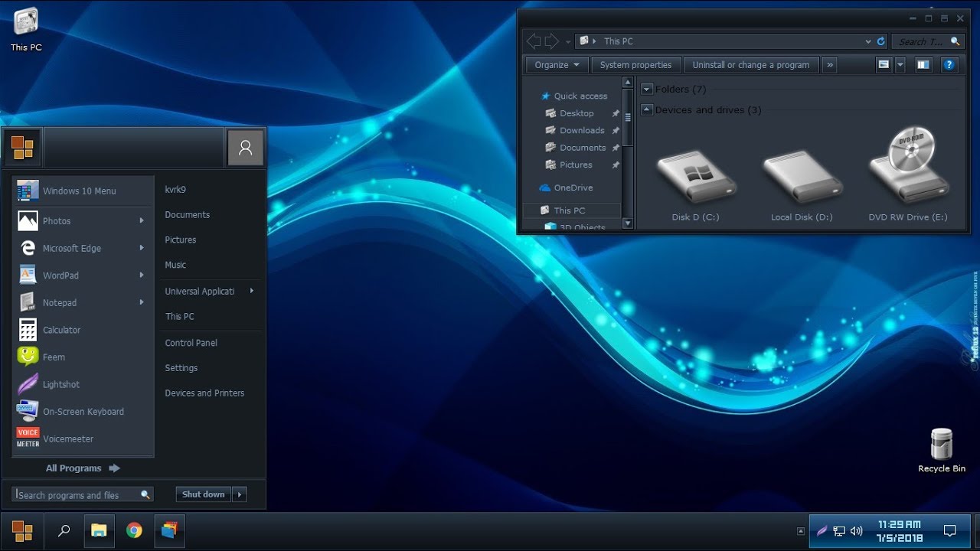Launch Photos from the start menu
Screen dimensions: 980x551
click(83, 221)
